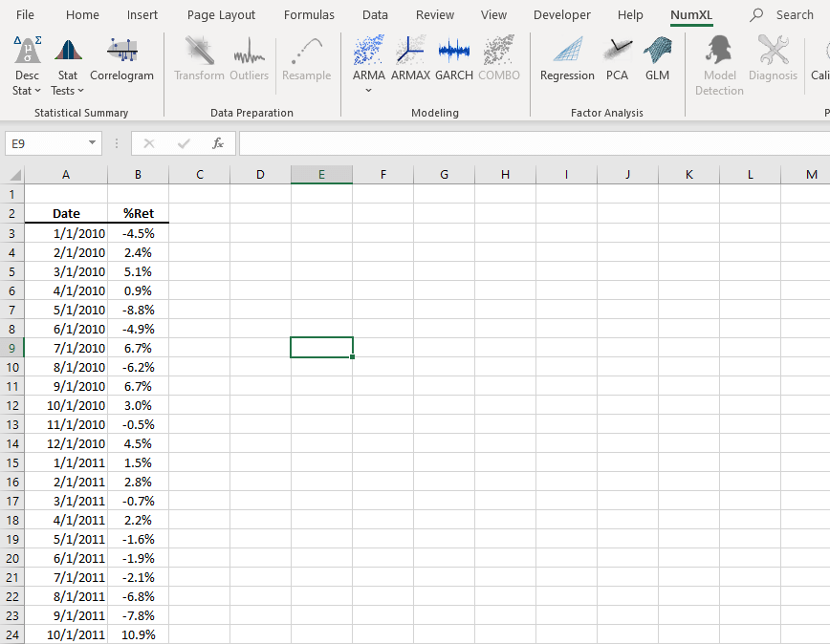Open the GLM modeling tool

click(x=657, y=59)
